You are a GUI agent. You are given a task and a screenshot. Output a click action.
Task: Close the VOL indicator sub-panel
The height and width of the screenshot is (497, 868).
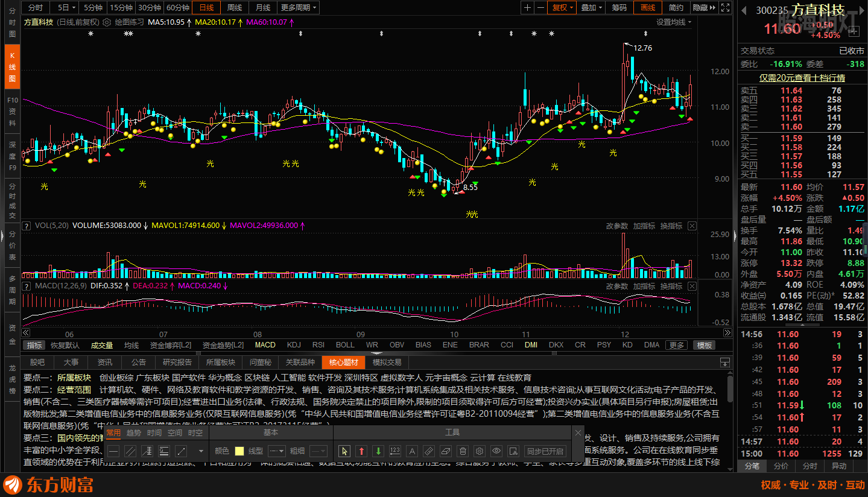(692, 226)
